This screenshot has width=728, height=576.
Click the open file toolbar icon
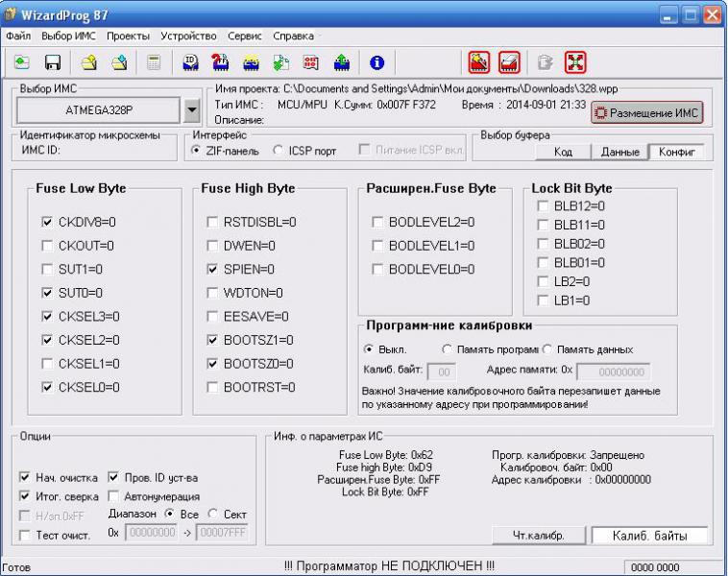(22, 62)
